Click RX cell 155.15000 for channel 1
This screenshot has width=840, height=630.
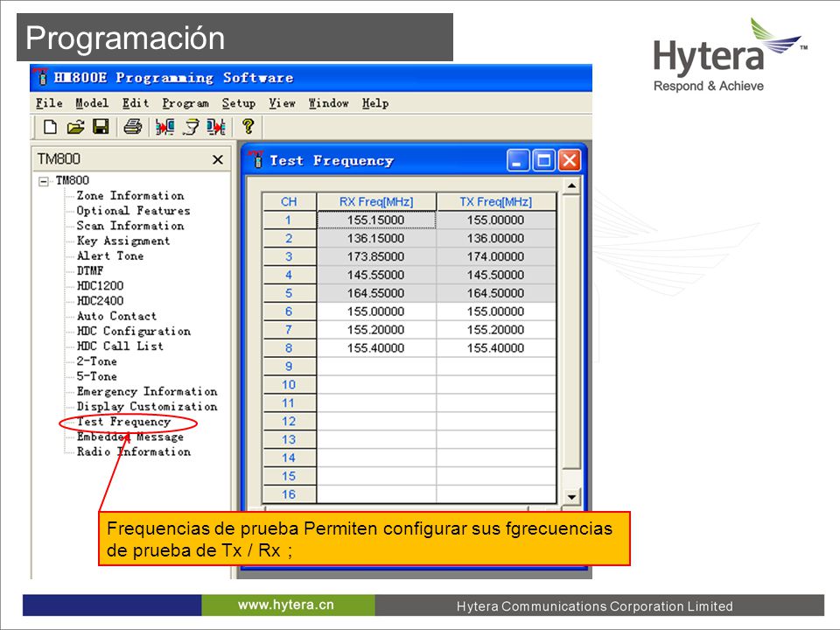coord(376,220)
